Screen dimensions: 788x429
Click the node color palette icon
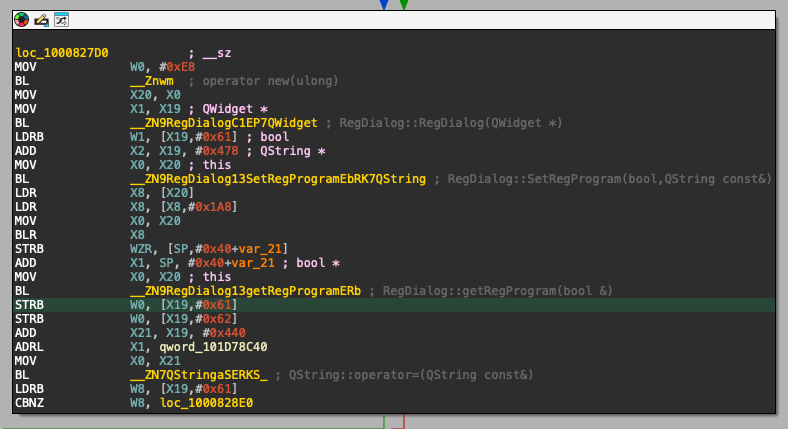coord(21,19)
